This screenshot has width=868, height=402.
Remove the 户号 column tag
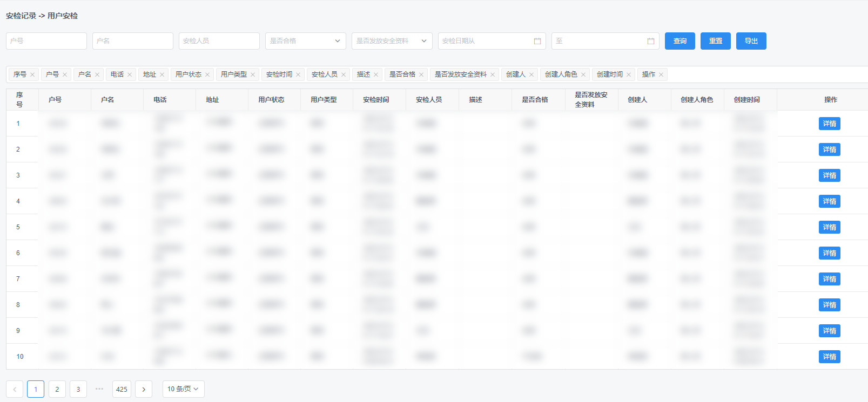[65, 74]
